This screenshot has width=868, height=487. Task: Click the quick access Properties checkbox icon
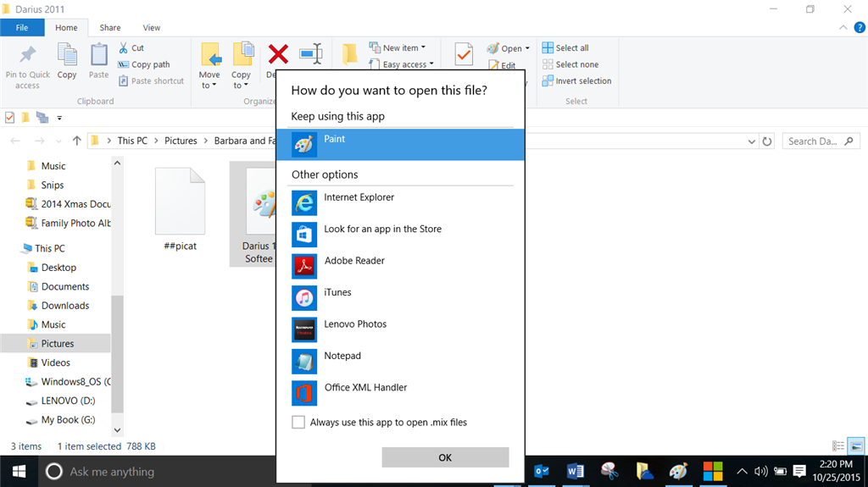click(x=9, y=118)
